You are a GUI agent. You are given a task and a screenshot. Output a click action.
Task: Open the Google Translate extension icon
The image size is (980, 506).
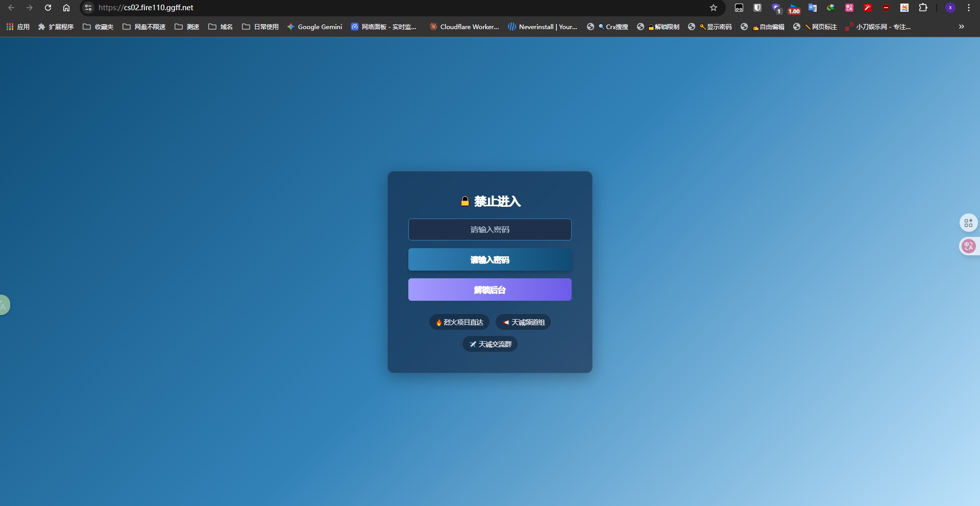(813, 8)
